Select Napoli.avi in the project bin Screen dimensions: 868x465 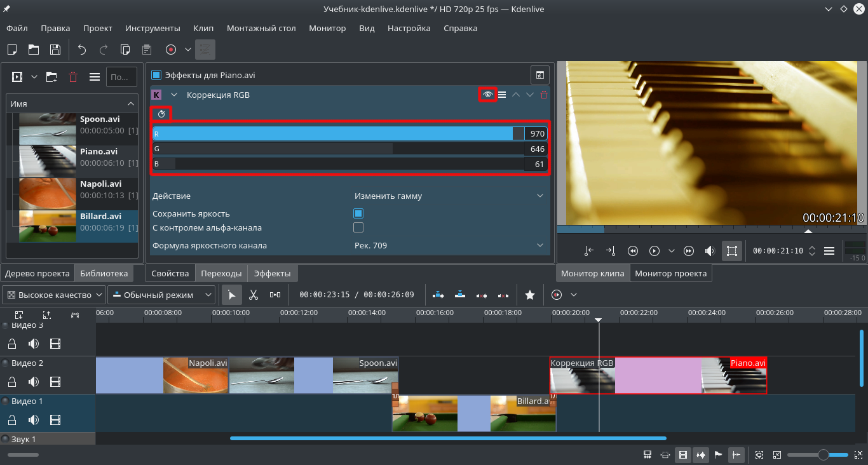pos(99,184)
